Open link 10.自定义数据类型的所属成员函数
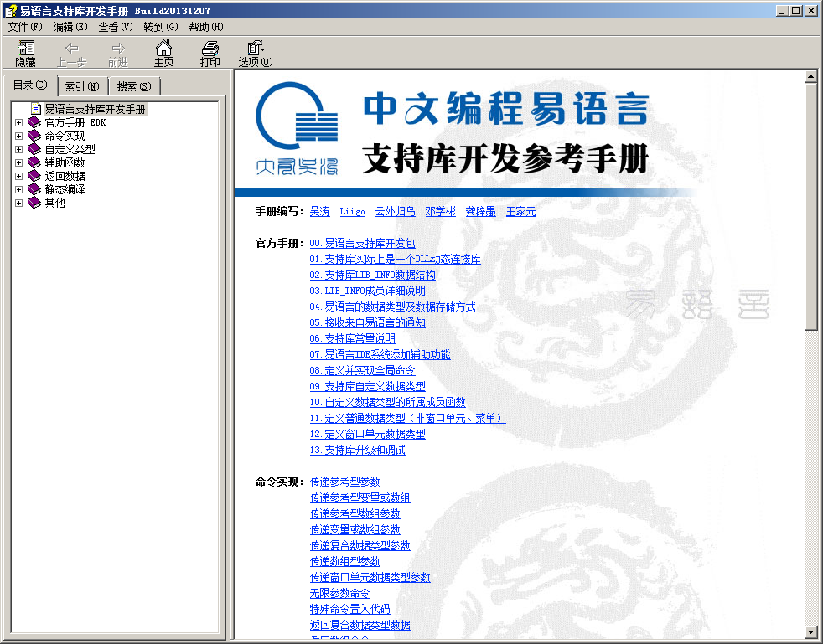Viewport: 823px width, 644px height. [x=387, y=402]
